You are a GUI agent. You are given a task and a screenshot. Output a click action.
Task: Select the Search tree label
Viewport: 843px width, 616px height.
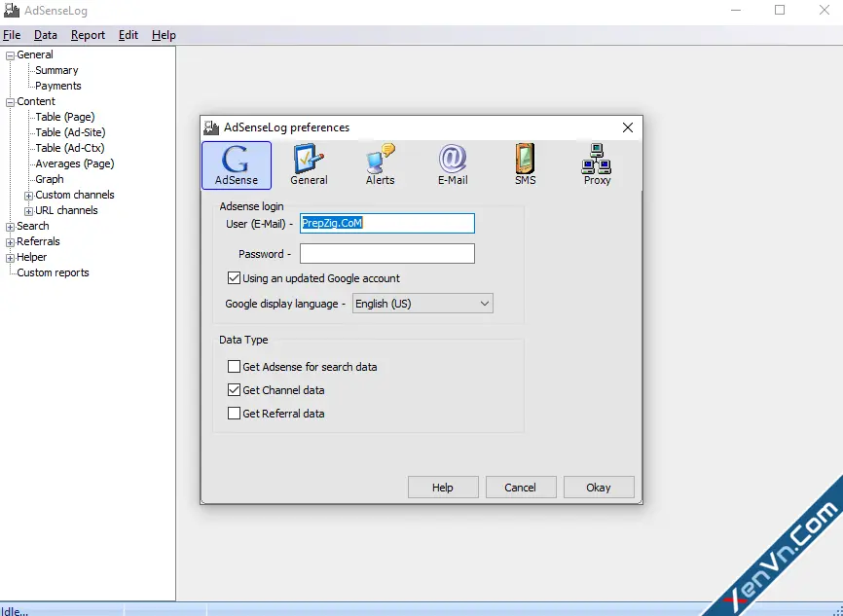(33, 227)
